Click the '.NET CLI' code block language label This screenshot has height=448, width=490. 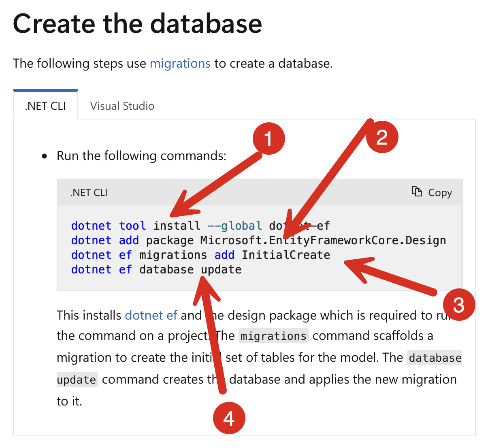point(89,192)
